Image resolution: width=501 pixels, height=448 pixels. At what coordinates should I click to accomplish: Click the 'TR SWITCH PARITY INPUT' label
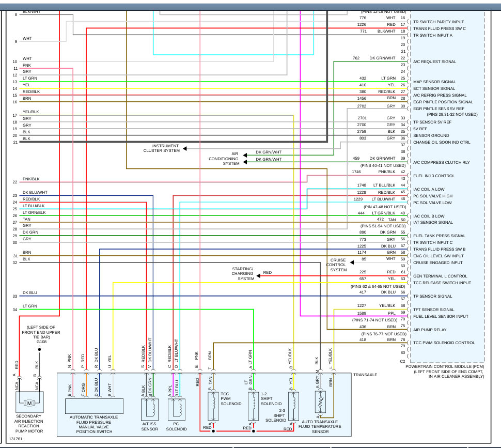[439, 22]
